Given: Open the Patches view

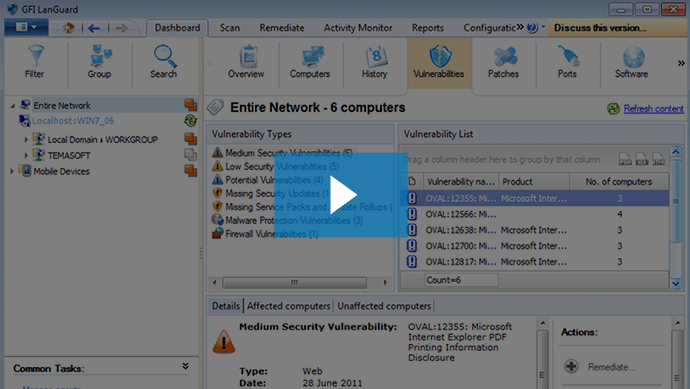Looking at the screenshot, I should [503, 62].
